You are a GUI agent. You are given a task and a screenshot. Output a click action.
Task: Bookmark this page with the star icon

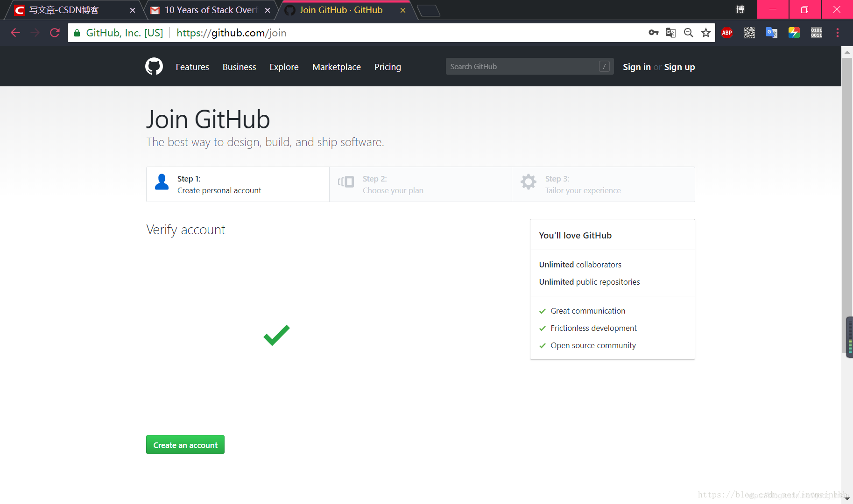pyautogui.click(x=706, y=33)
